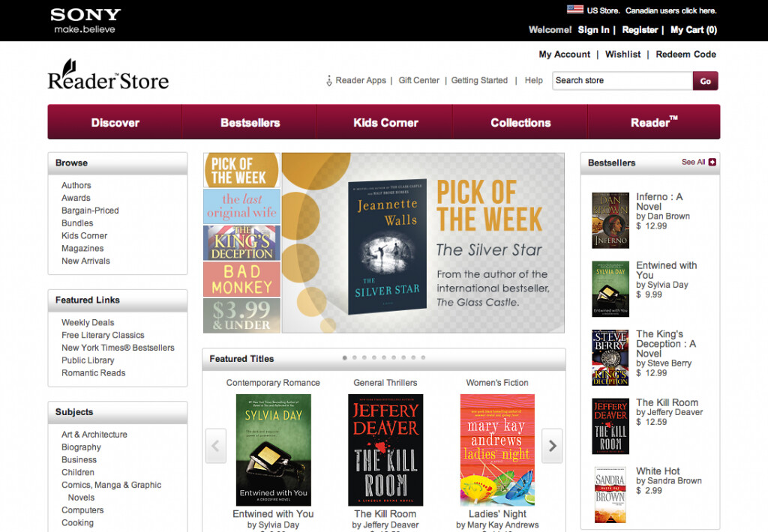Viewport: 768px width, 532px height.
Task: Open New York Times® Bestsellers link
Action: coord(118,348)
